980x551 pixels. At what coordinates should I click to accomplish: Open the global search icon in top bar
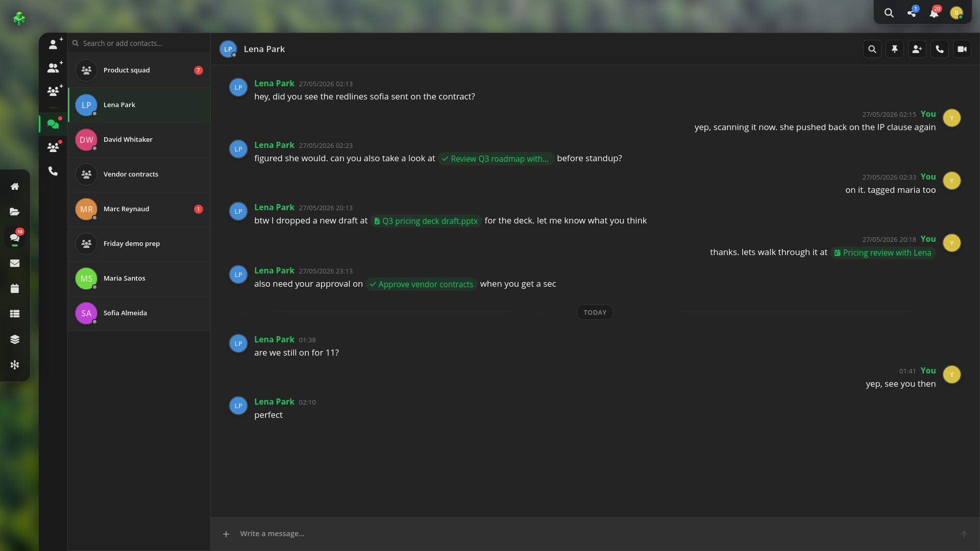coord(889,13)
